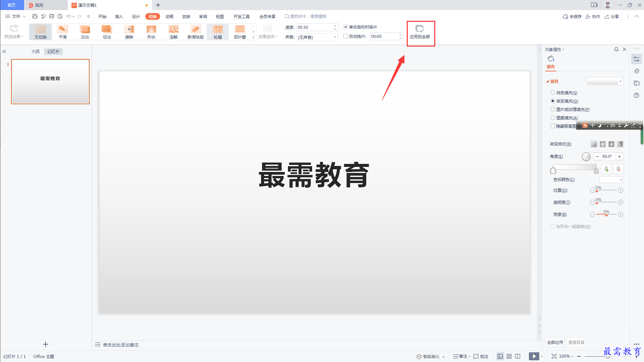This screenshot has width=644, height=362.
Task: Open the 插入 ribbon tab
Action: click(119, 16)
